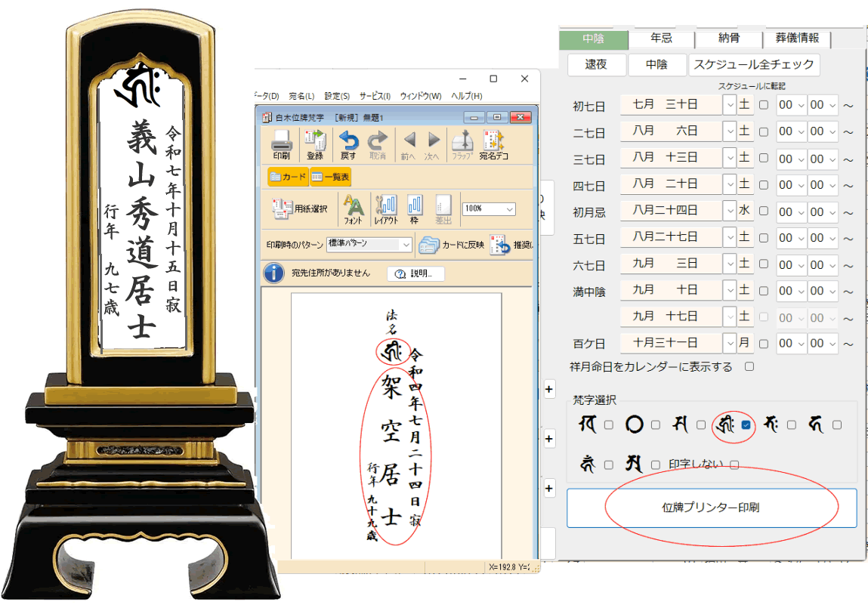The image size is (868, 605).
Task: Open the 百ケ日 date dropdown
Action: [729, 343]
